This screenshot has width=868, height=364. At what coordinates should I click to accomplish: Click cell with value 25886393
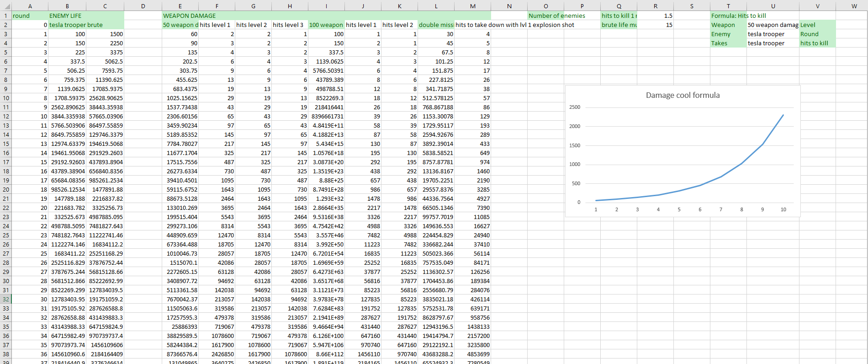[180, 327]
